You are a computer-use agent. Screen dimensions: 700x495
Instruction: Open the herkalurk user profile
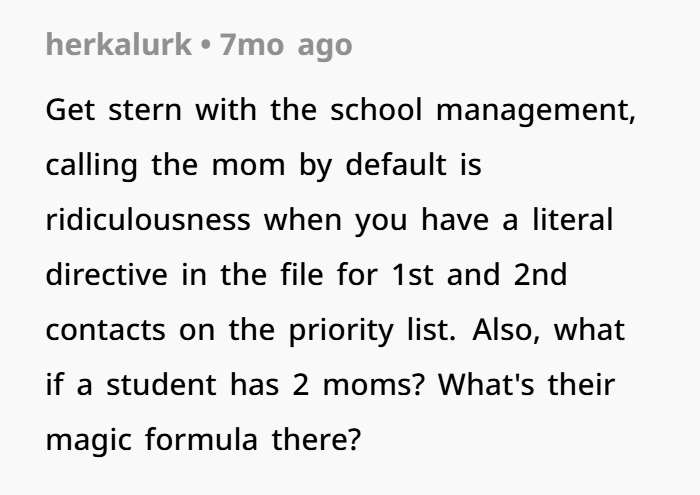point(119,44)
